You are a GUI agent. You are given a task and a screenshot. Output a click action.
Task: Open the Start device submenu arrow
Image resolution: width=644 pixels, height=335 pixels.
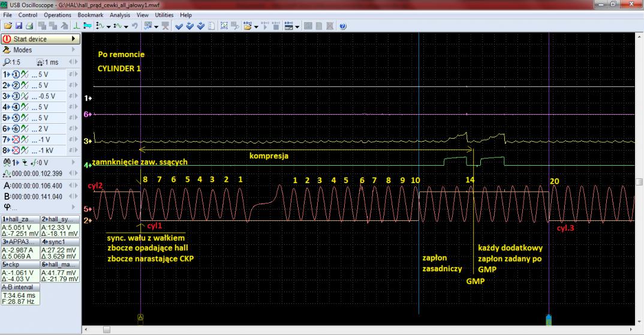74,39
